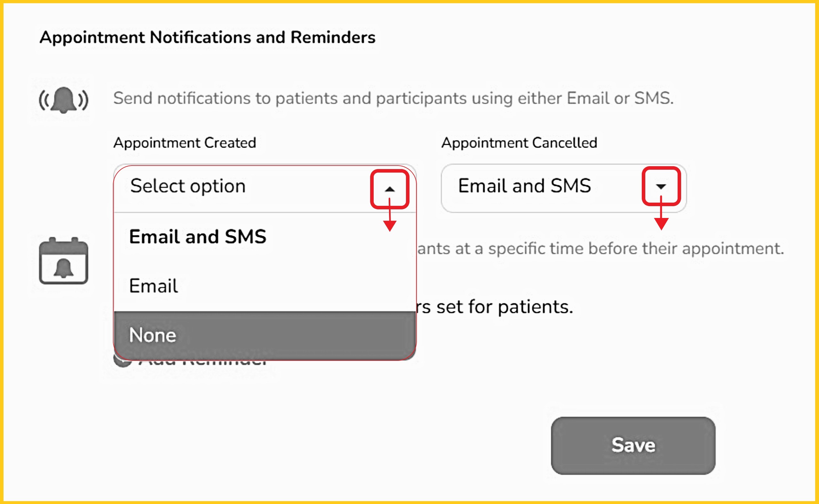This screenshot has height=504, width=819.
Task: Click the Appointment Cancelled down caret arrow
Action: (x=661, y=186)
